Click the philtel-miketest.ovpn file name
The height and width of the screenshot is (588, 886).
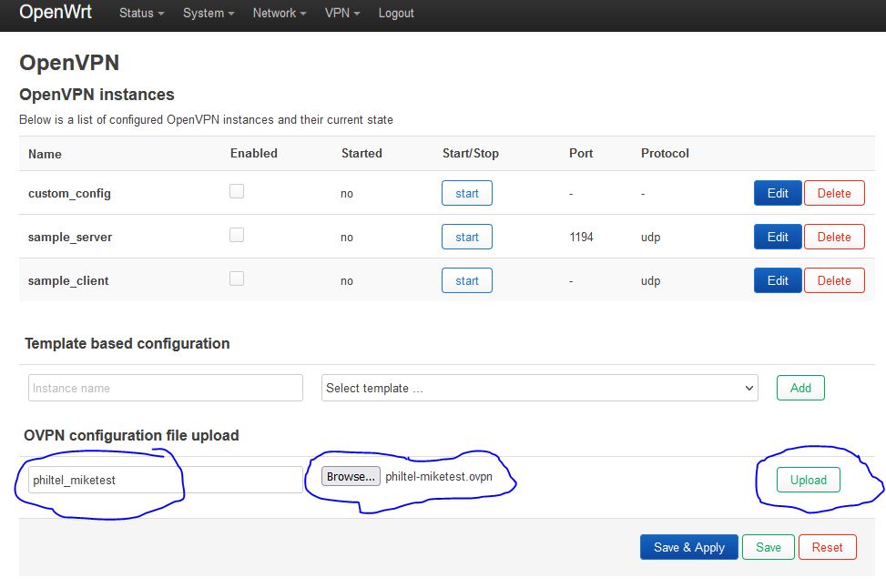[x=439, y=477]
